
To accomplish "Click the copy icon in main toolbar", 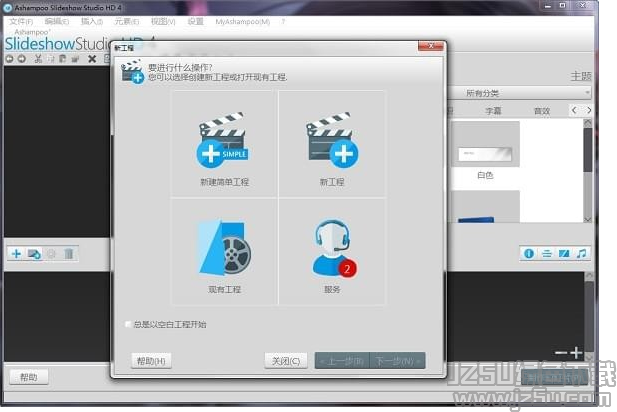I will 50,59.
